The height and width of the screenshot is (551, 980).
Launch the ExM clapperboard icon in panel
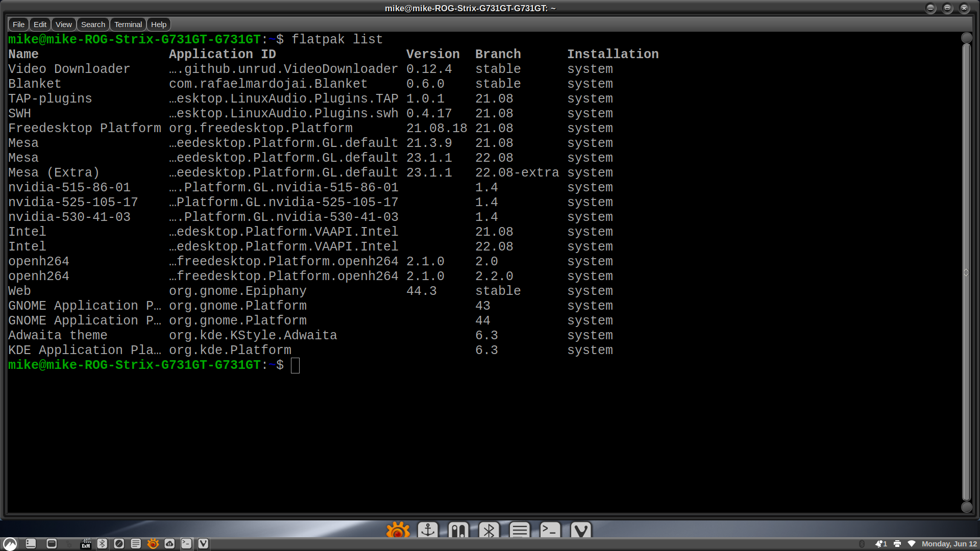point(86,544)
